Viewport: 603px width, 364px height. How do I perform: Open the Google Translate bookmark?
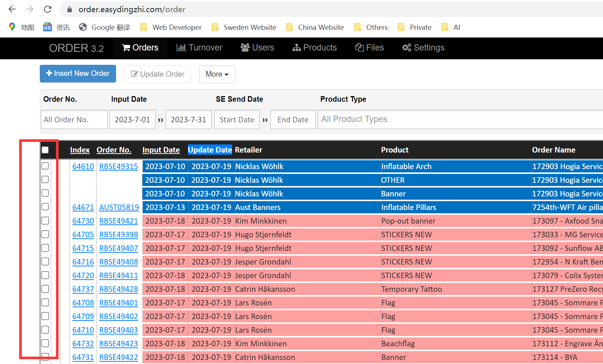pyautogui.click(x=105, y=27)
